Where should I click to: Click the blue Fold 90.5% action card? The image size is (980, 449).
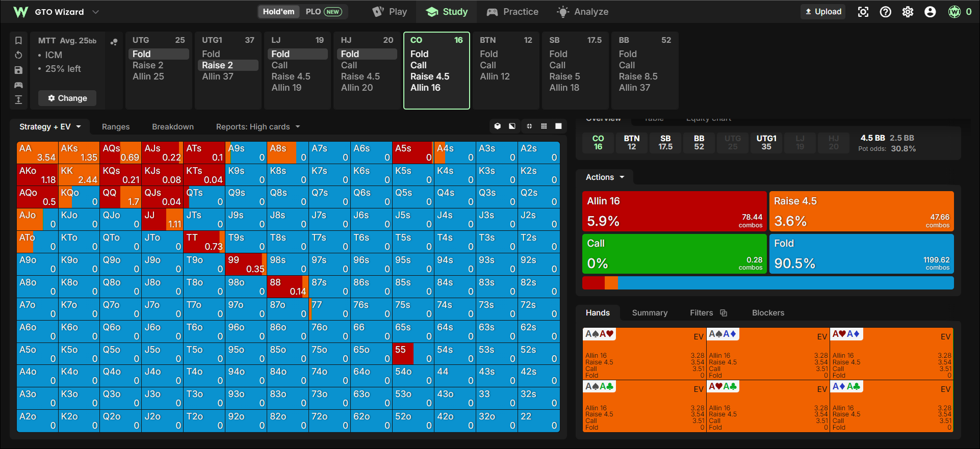[861, 254]
